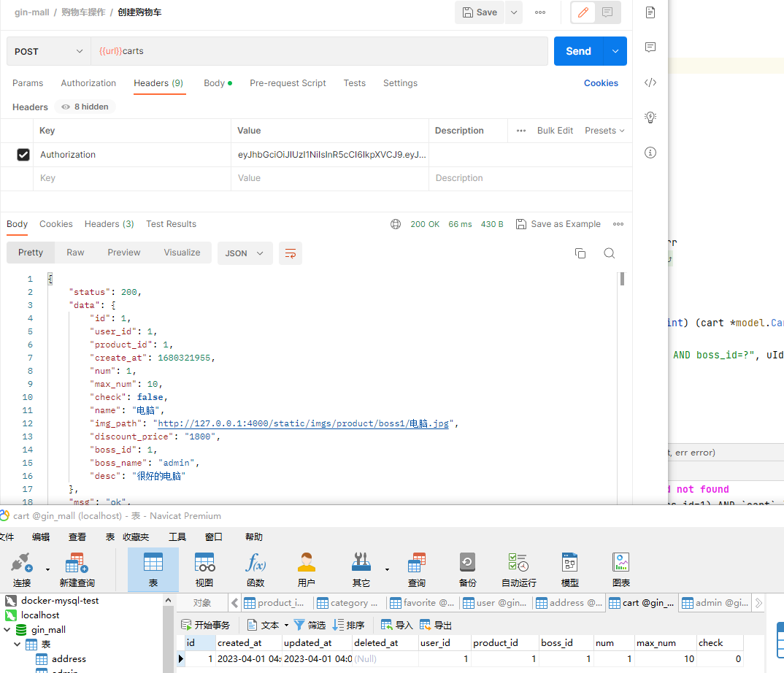Screen dimensions: 784x673
Task: Click the globe network icon near 200 OK
Action: tap(396, 224)
